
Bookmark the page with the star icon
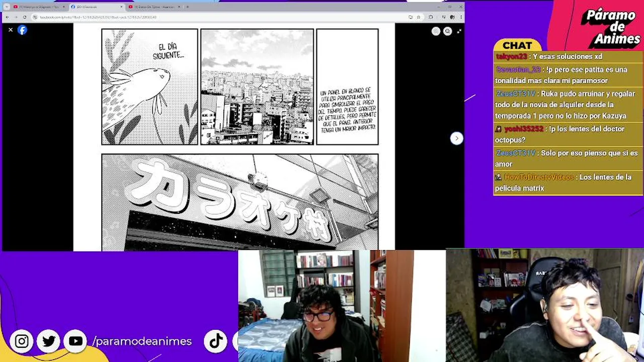click(x=418, y=17)
